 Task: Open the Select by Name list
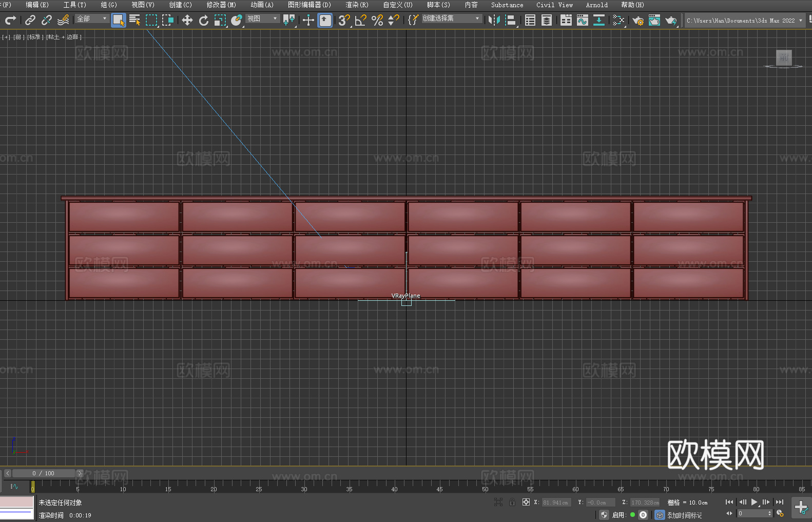click(135, 20)
